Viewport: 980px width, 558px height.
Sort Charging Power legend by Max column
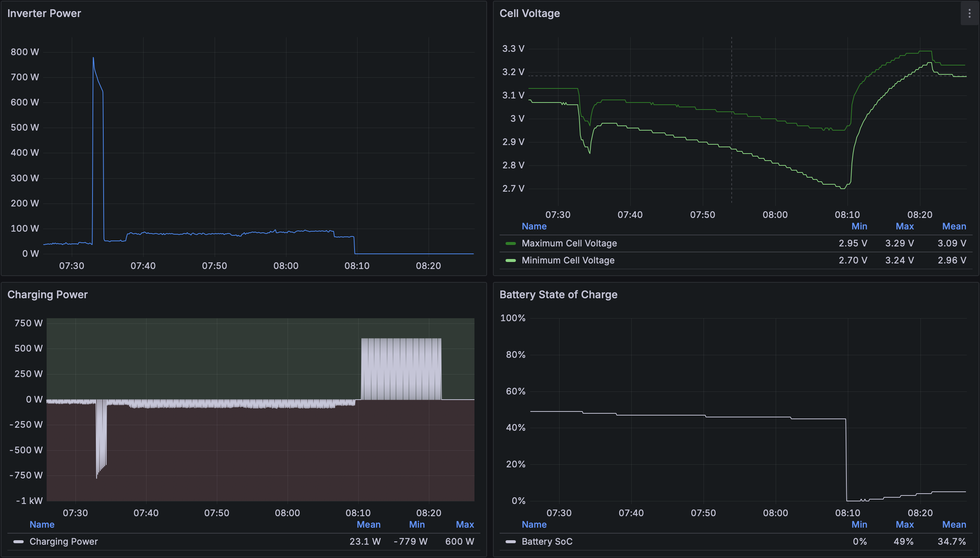[464, 525]
